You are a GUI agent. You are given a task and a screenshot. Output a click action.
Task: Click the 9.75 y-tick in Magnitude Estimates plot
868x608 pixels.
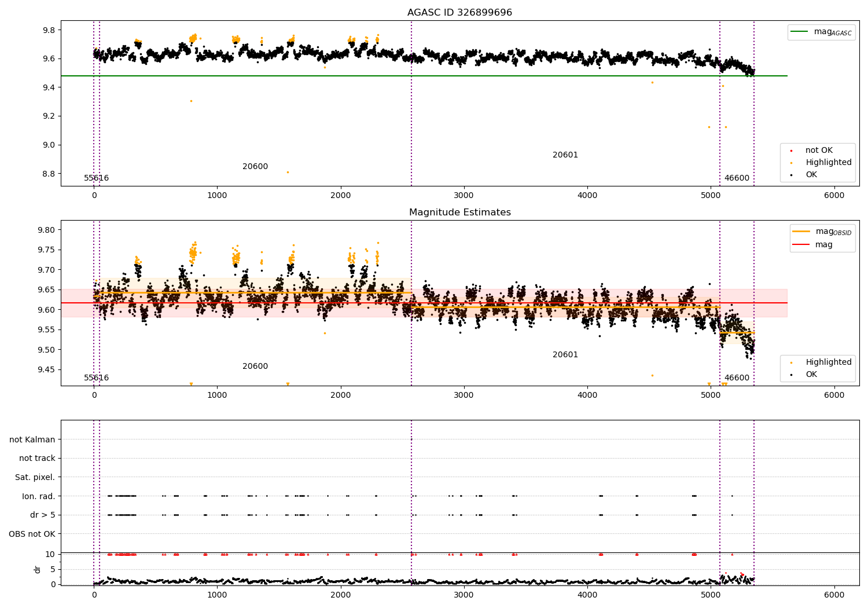pos(46,250)
